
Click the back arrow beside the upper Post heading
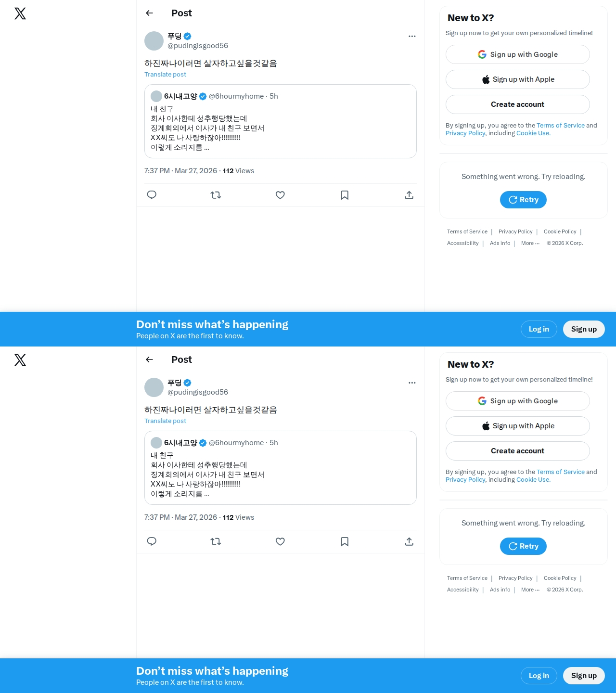pyautogui.click(x=149, y=13)
